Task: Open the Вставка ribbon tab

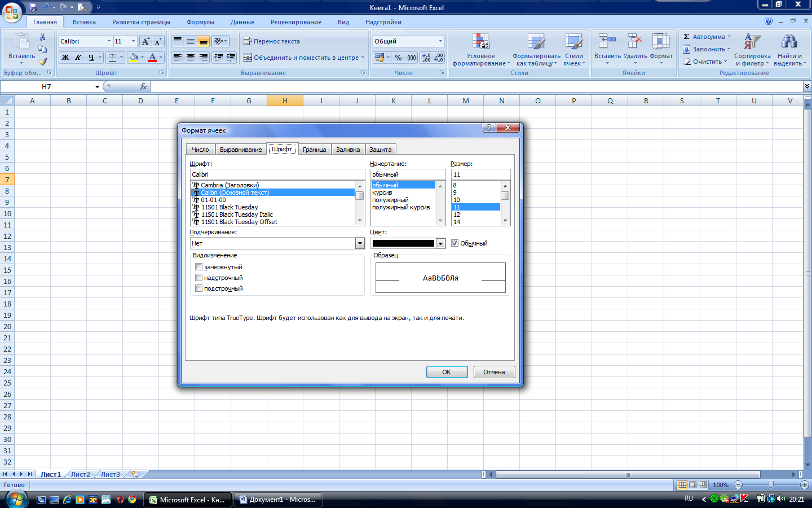Action: coord(84,22)
